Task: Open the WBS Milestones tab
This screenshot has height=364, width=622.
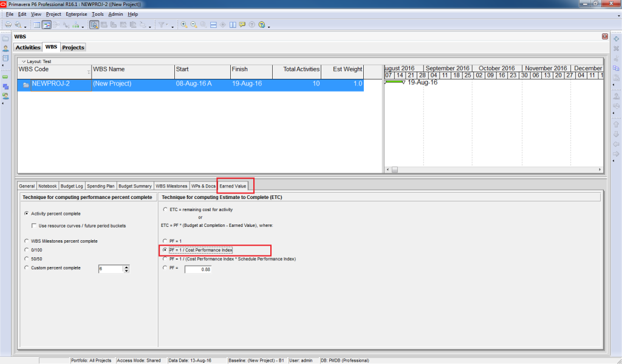Action: pyautogui.click(x=171, y=186)
